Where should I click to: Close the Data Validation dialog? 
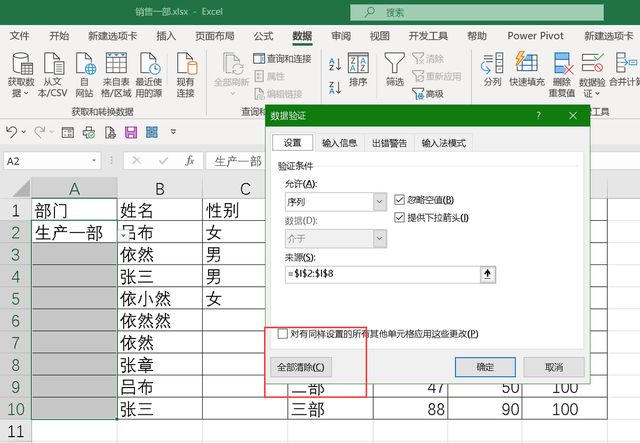[x=573, y=116]
